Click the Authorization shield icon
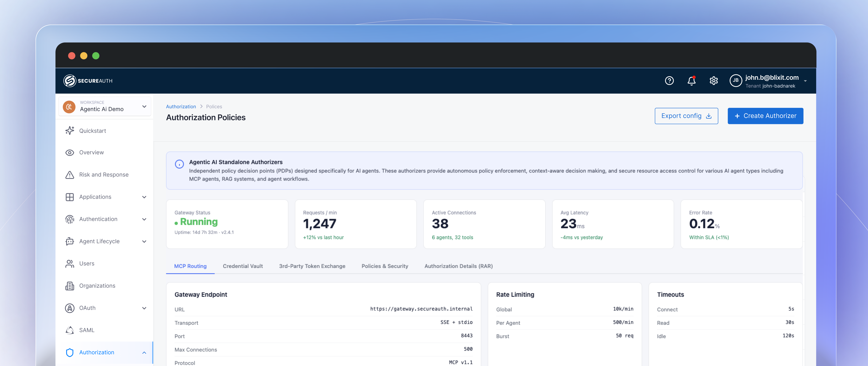Viewport: 868px width, 366px height. point(69,352)
